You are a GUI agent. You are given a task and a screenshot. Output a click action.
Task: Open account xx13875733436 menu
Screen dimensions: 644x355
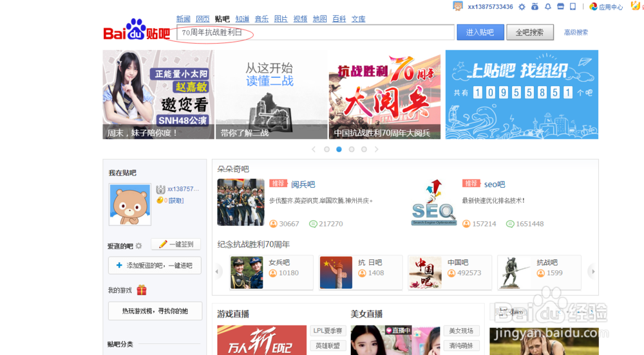[490, 6]
